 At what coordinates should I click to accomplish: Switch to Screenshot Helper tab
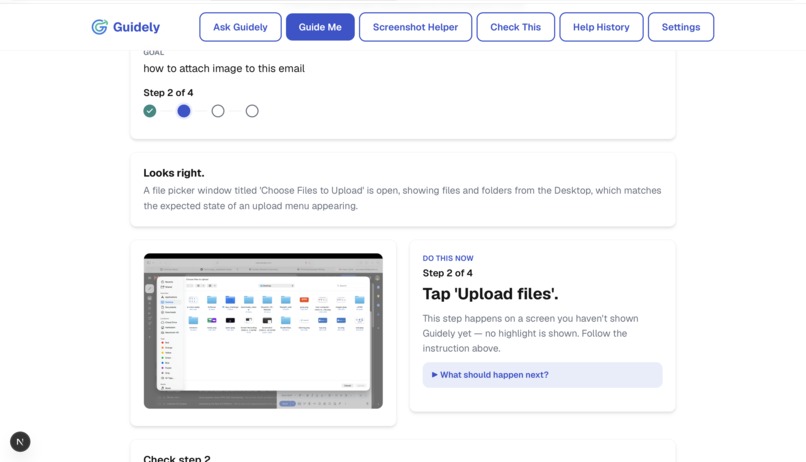(x=415, y=27)
